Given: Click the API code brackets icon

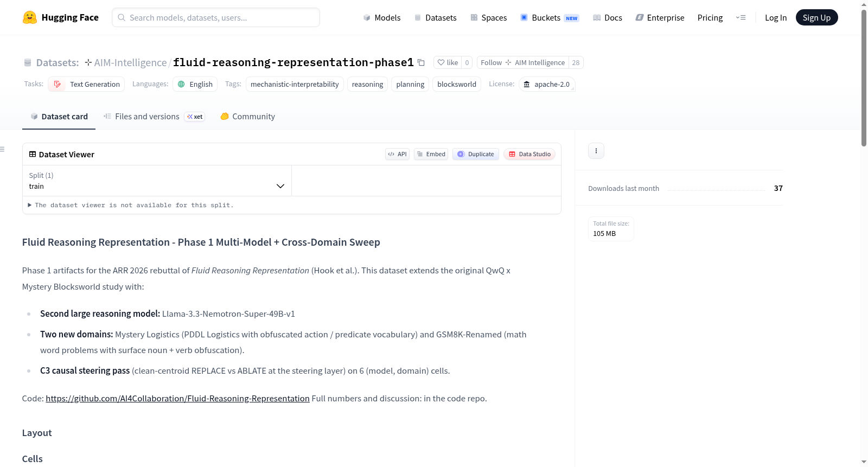Looking at the screenshot, I should click(x=391, y=154).
